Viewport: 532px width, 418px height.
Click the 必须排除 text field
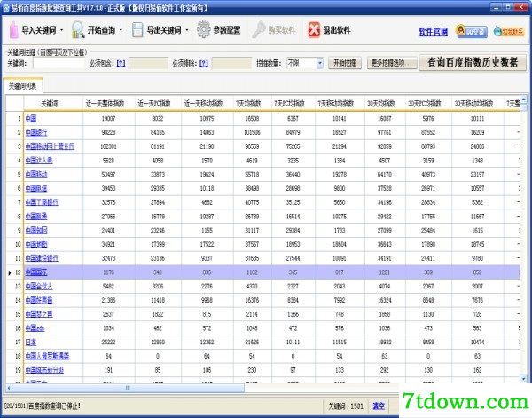coord(231,63)
